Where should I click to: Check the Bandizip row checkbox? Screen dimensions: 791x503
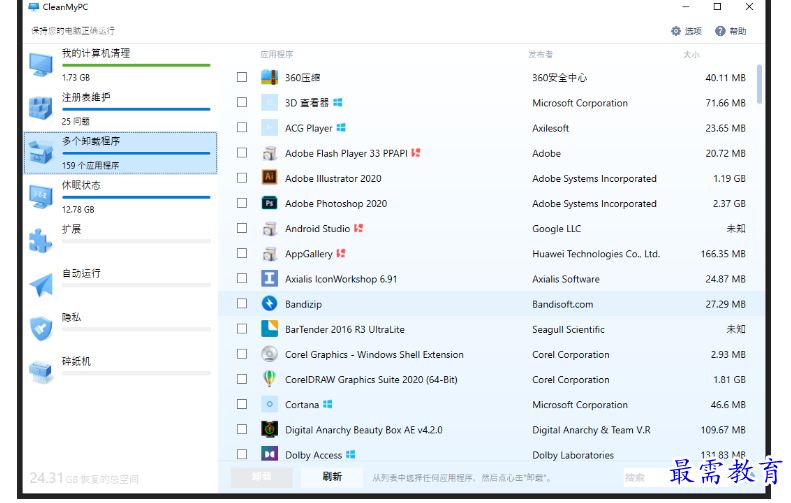[242, 304]
